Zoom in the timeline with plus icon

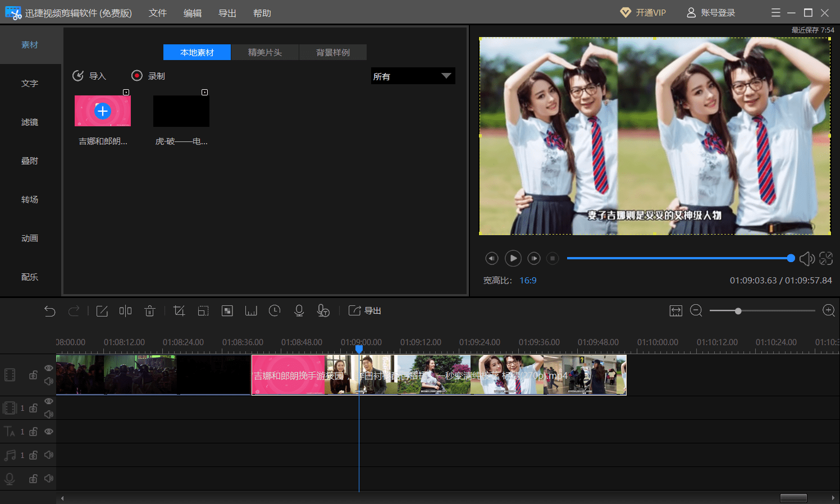pos(829,311)
